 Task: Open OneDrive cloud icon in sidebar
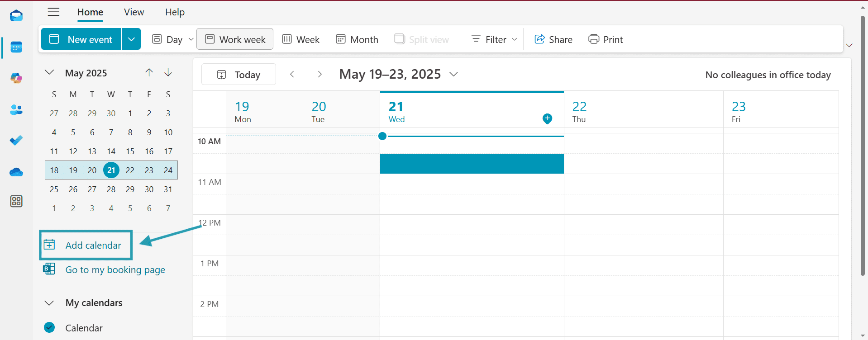coord(16,172)
